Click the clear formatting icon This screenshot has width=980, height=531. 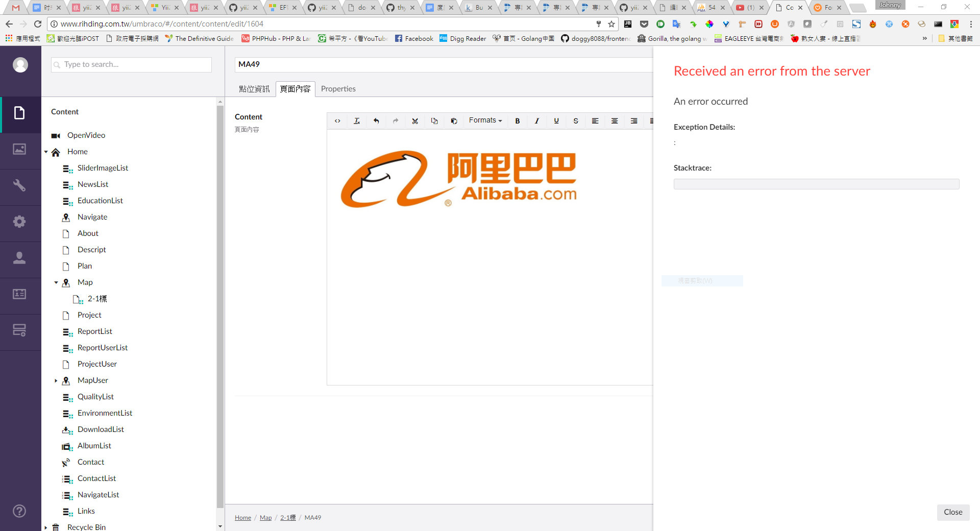point(357,121)
